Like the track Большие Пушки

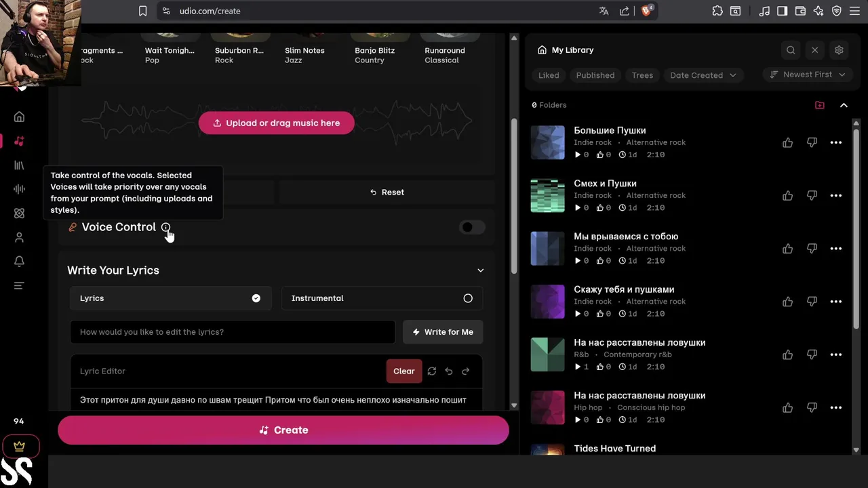pos(787,142)
